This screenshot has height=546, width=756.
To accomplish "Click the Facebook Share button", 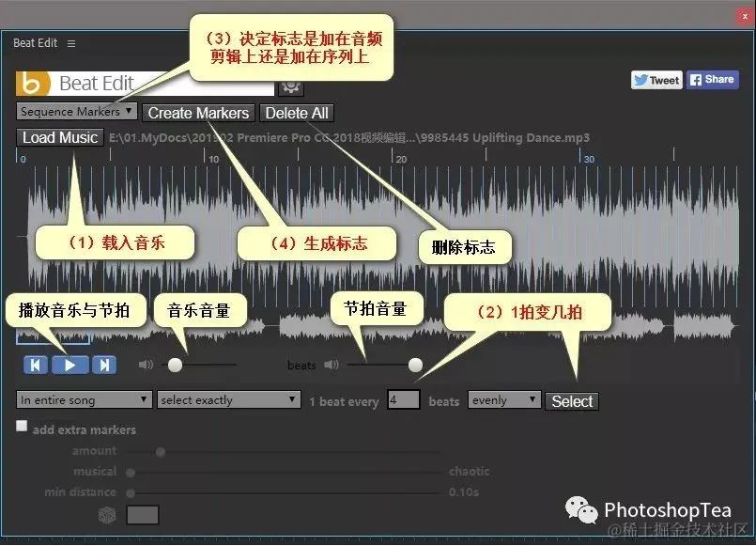I will [713, 80].
